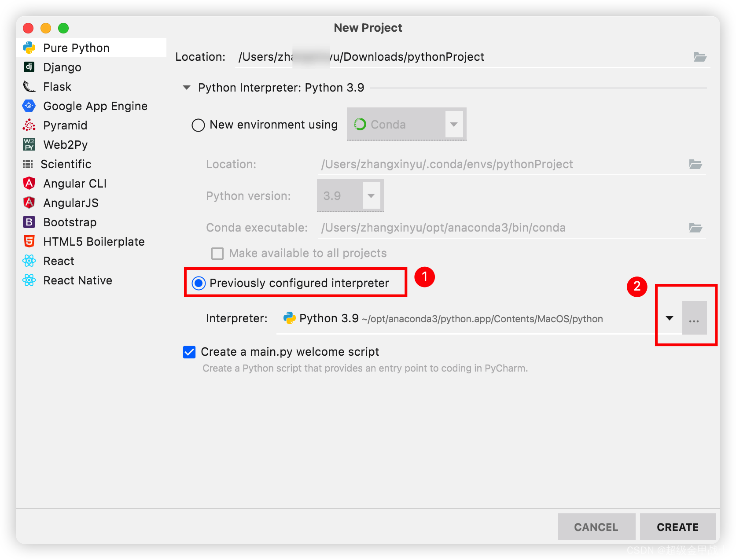The height and width of the screenshot is (560, 736).
Task: Open the Conda environment type dropdown
Action: (x=406, y=124)
